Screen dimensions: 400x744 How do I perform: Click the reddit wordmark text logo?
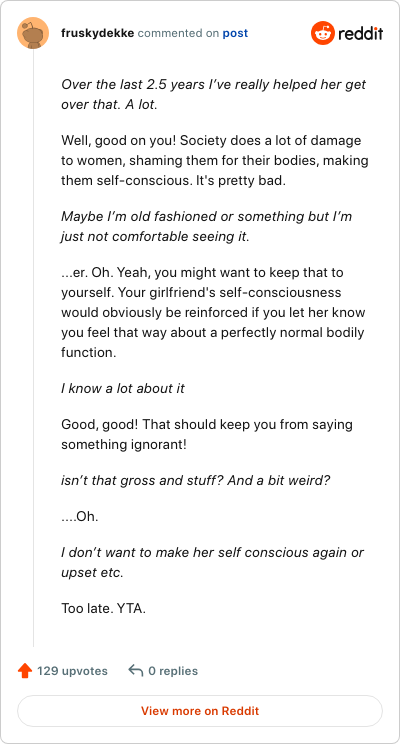[361, 33]
